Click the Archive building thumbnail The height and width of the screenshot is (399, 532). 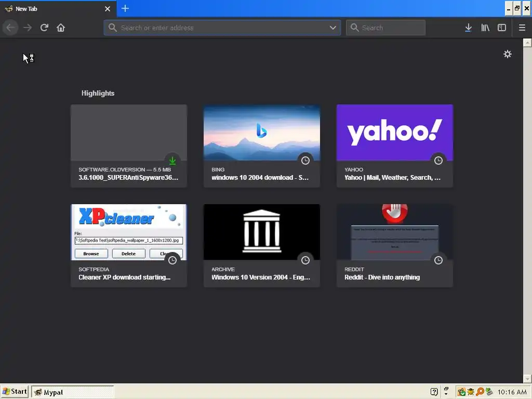click(262, 232)
